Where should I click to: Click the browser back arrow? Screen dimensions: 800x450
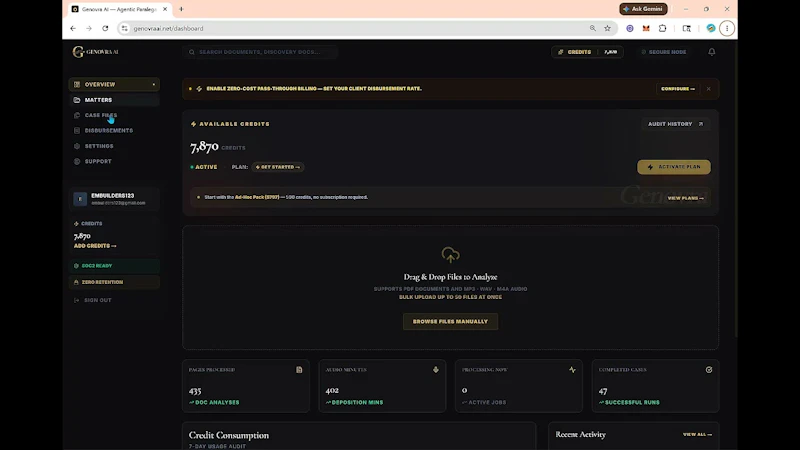point(73,29)
